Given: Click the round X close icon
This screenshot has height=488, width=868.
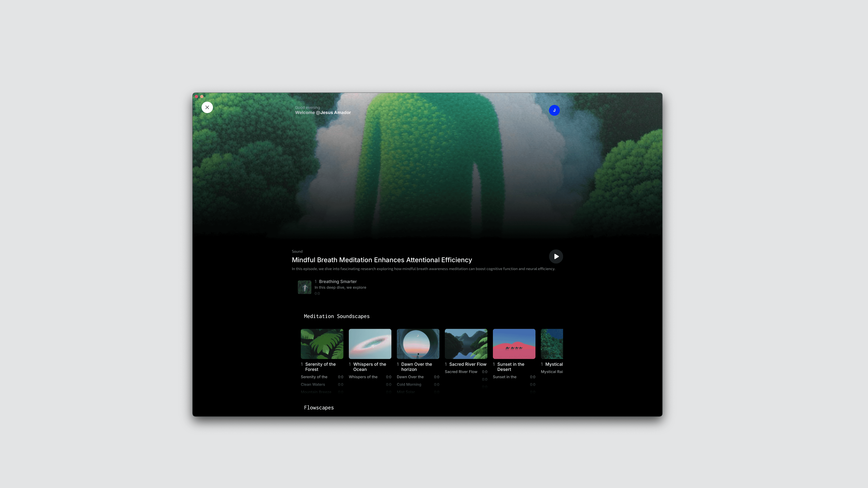Looking at the screenshot, I should coord(207,107).
